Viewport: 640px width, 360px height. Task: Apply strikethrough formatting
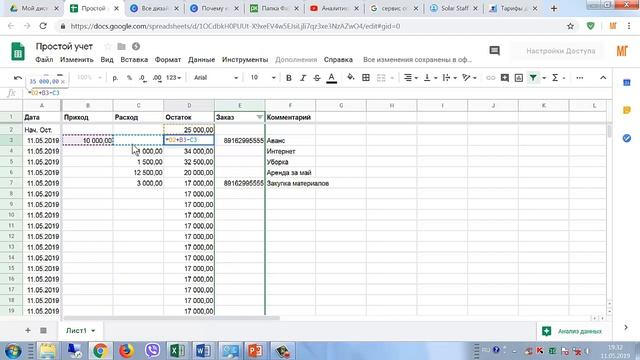317,78
